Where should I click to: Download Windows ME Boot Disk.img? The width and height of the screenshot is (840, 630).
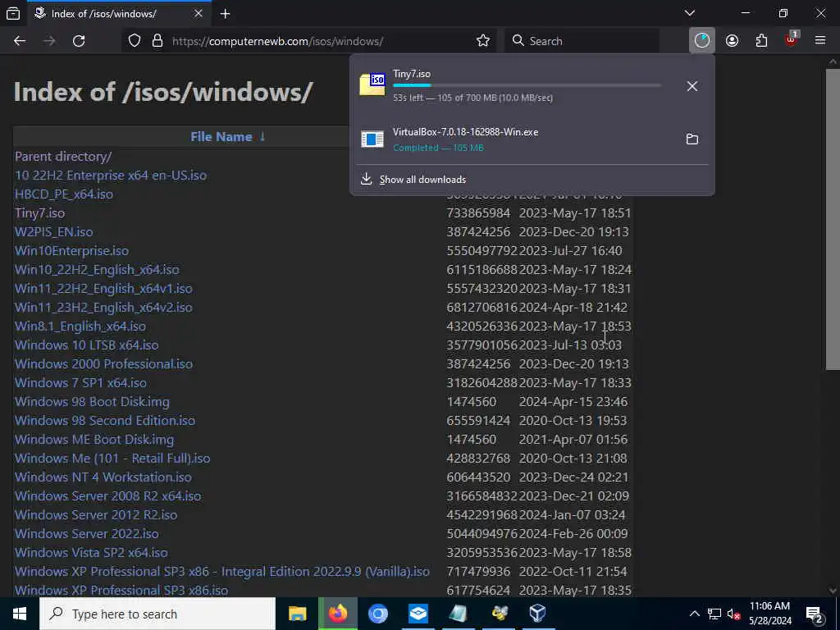click(94, 440)
